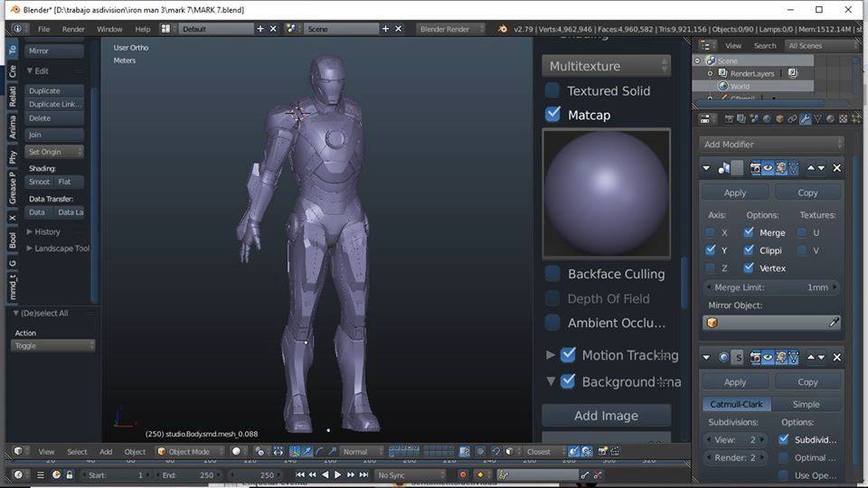
Task: Click the Join button
Action: (54, 135)
